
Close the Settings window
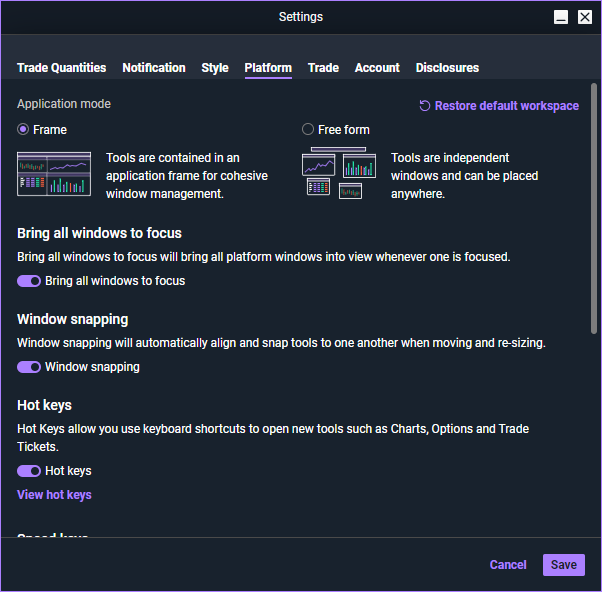585,17
